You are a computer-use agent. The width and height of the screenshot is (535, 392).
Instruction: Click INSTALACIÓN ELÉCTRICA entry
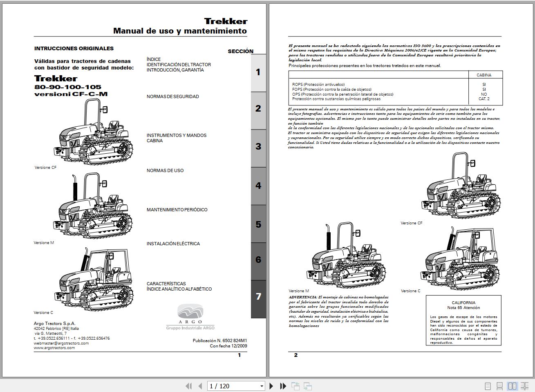coord(173,244)
